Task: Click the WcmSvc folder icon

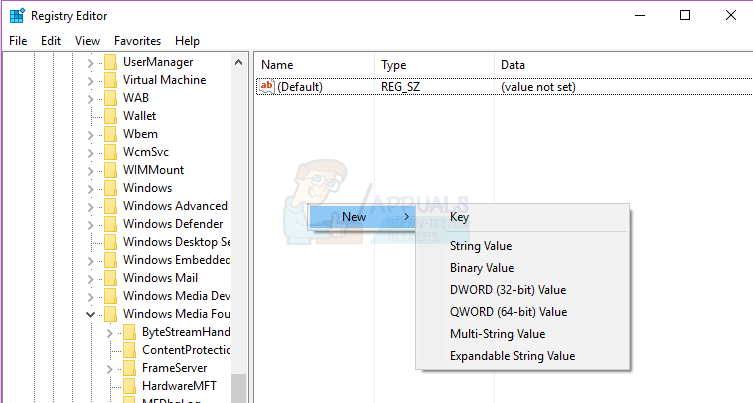Action: tap(110, 152)
